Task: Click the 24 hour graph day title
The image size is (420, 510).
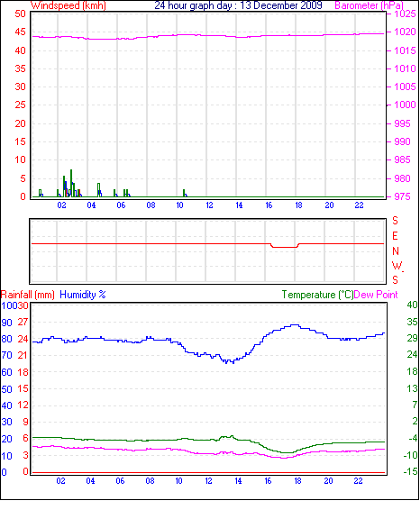Action: pos(238,5)
